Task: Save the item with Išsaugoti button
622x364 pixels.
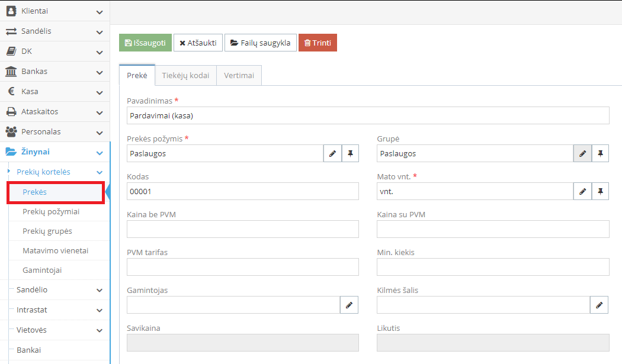Action: coord(145,43)
